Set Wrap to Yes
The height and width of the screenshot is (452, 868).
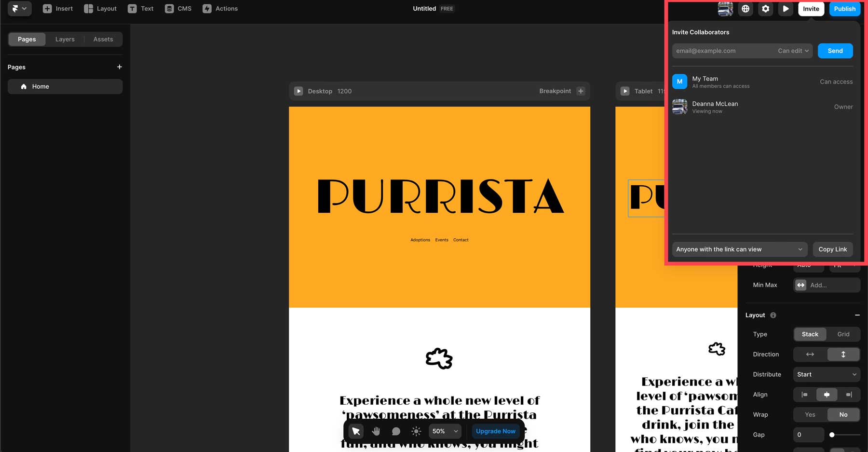pos(810,414)
